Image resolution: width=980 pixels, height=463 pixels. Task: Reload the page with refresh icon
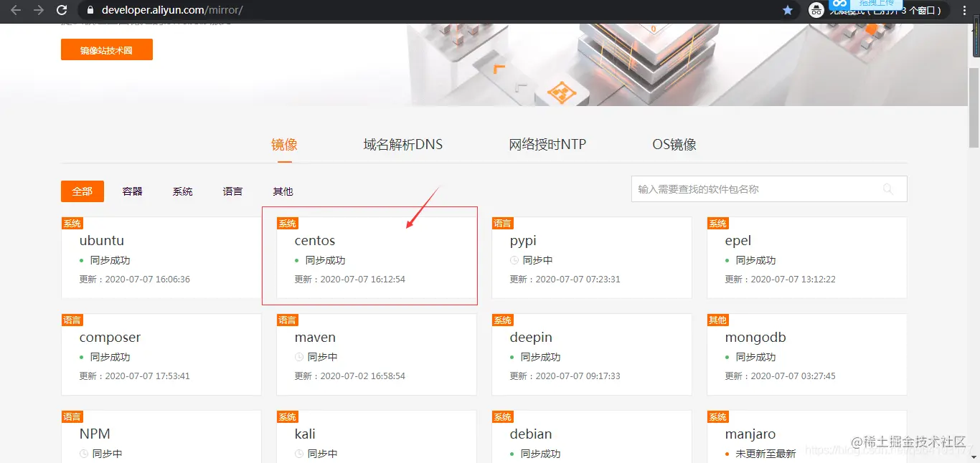click(x=62, y=10)
